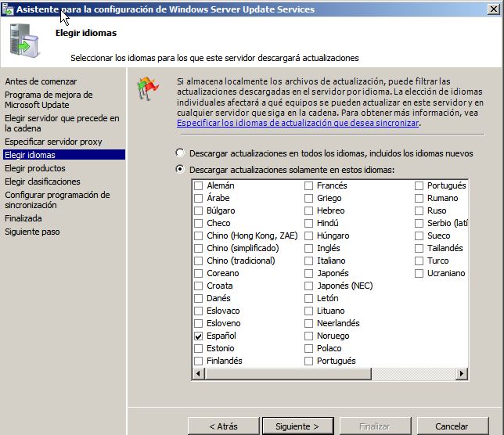
Task: Check the Rumano checkbox
Action: click(x=419, y=198)
